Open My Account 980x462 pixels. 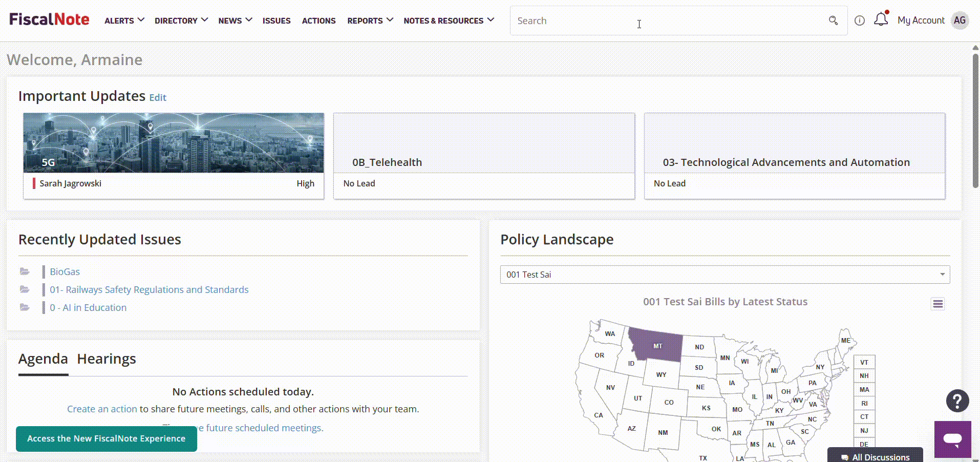click(921, 20)
